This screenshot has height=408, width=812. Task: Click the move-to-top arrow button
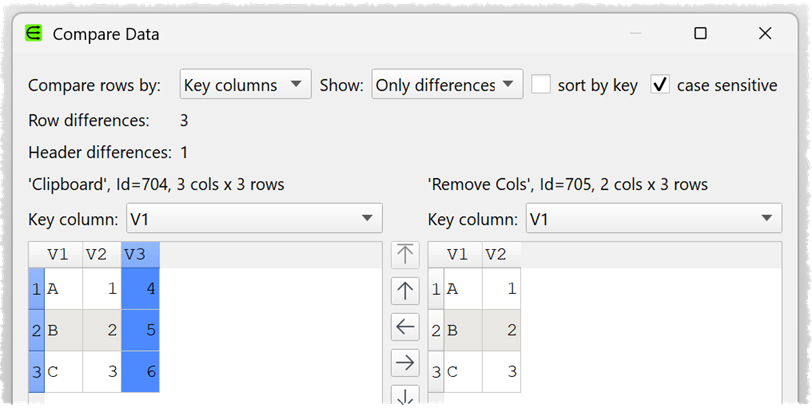pyautogui.click(x=405, y=254)
